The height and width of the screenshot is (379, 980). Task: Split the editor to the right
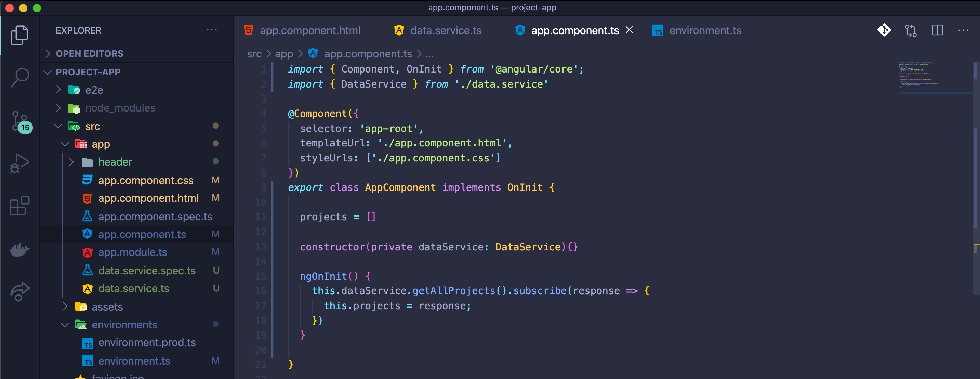937,30
